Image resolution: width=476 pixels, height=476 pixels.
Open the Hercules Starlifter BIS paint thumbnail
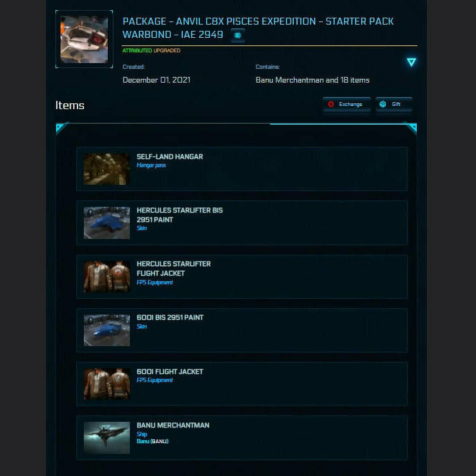107,223
